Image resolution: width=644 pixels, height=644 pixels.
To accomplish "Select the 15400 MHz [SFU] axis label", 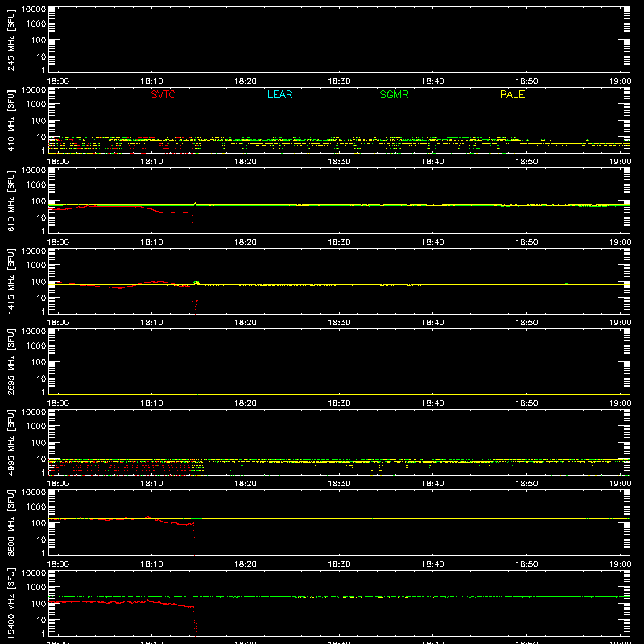I will click(11, 603).
